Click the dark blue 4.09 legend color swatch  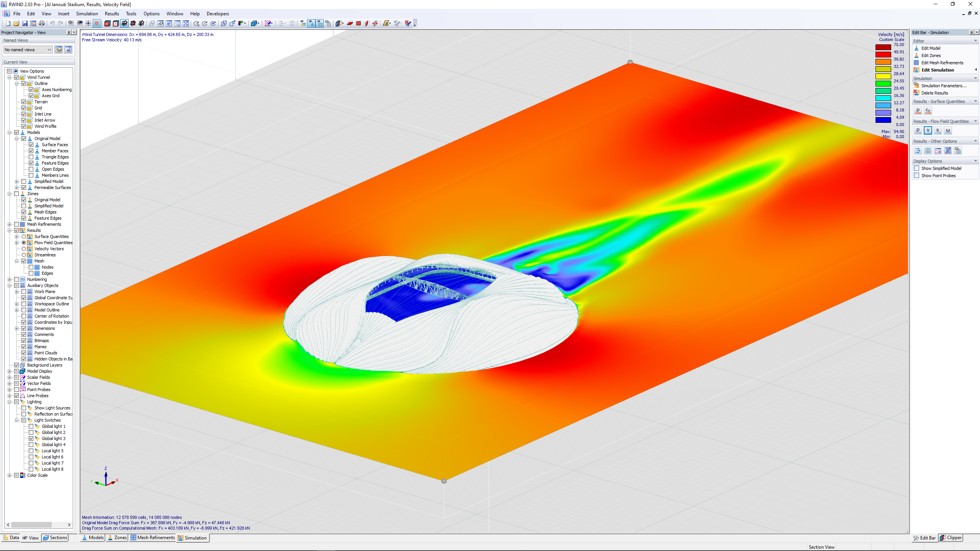click(x=883, y=120)
